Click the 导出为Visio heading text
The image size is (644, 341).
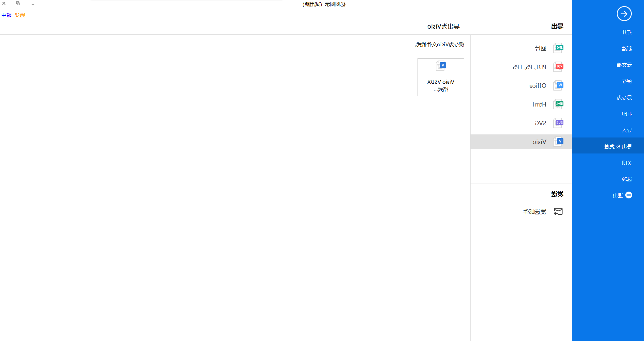[x=443, y=26]
